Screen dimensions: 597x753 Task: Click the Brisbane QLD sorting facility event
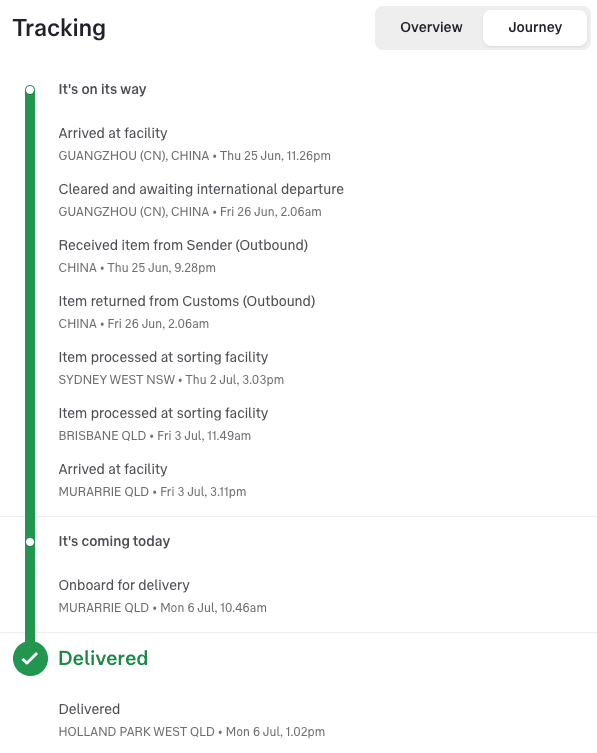[x=163, y=424]
